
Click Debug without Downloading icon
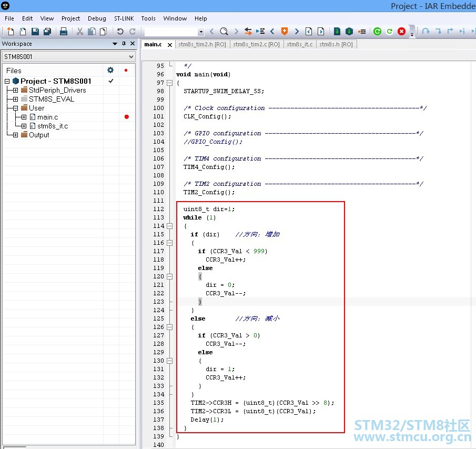390,31
